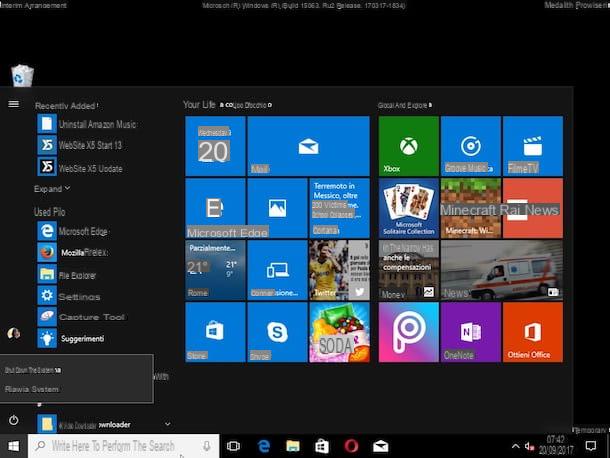
Task: Open the Film & TV tile
Action: [x=533, y=146]
